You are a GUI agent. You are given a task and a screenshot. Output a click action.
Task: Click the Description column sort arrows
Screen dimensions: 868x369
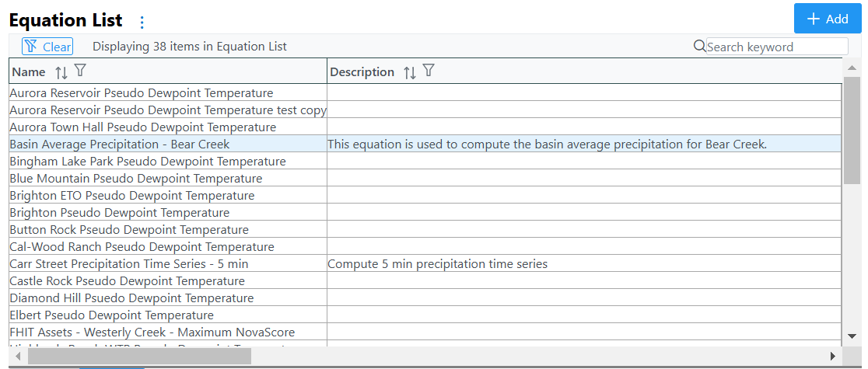(x=410, y=72)
